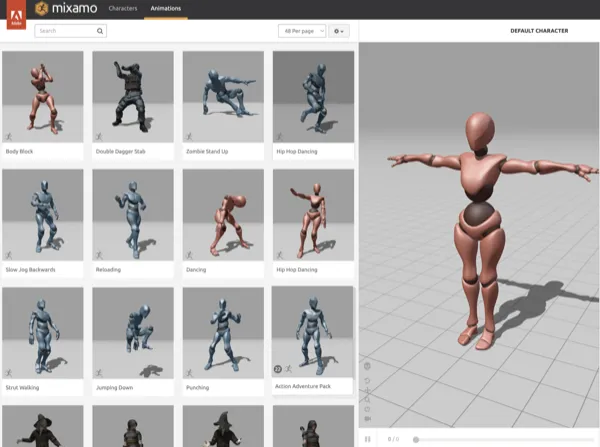
Task: Select the Slow Jog Backwards thumbnail
Action: (42, 215)
